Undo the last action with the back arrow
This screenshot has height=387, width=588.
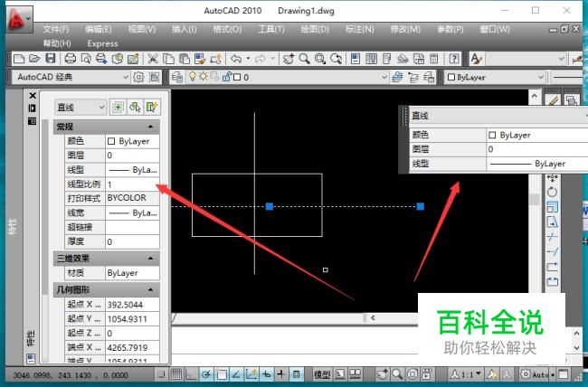click(236, 59)
